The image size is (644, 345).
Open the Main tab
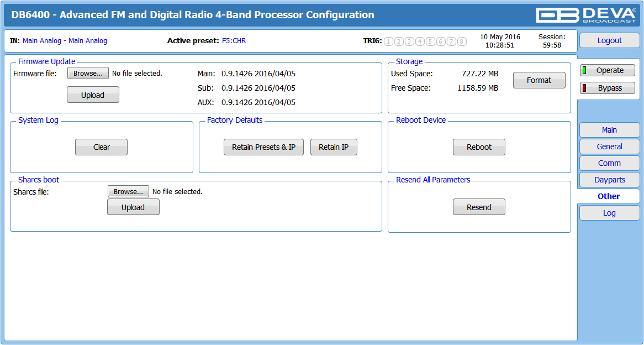tap(610, 130)
